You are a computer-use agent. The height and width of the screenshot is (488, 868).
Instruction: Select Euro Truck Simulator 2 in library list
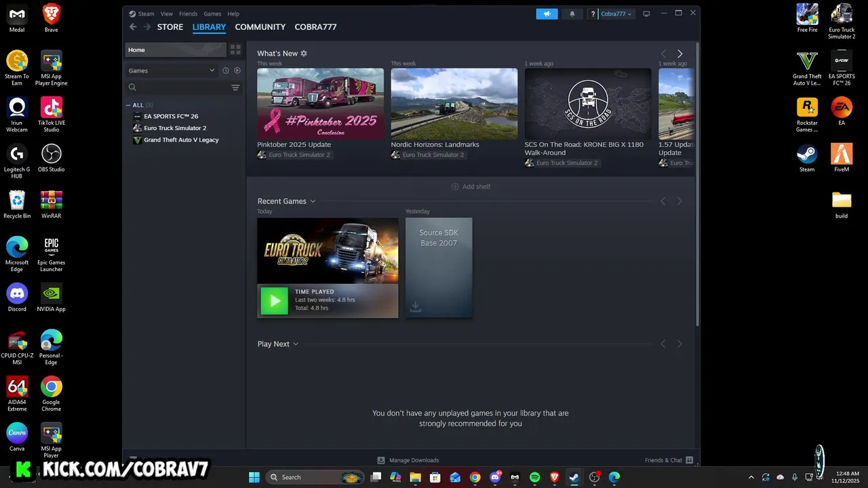[x=175, y=128]
